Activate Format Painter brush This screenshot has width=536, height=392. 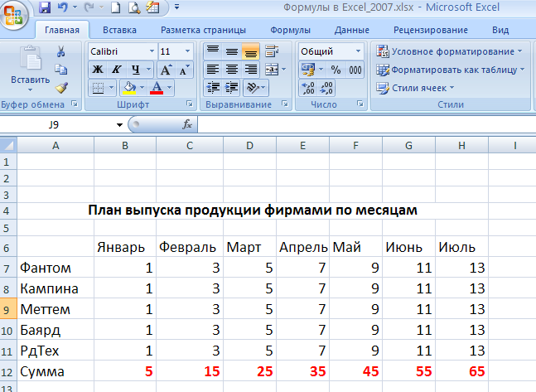coord(61,88)
